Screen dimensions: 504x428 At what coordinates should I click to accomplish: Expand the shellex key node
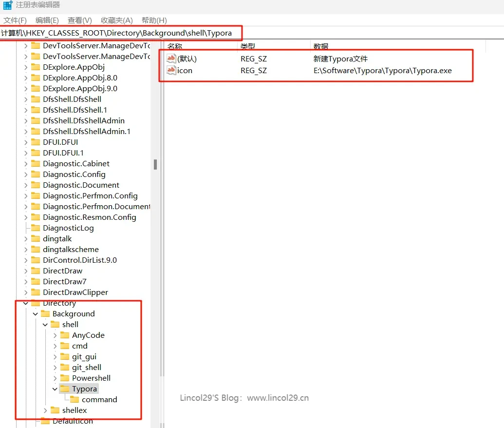pos(45,410)
